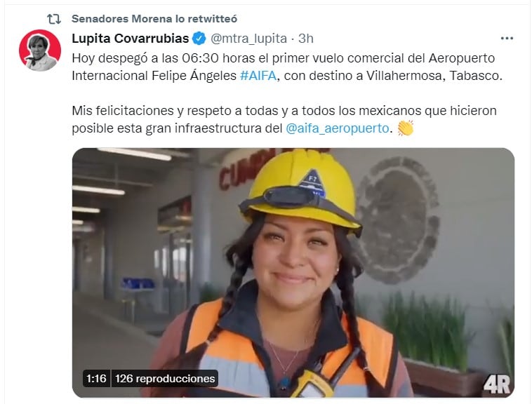Open the @mtra_lupita handle
This screenshot has width=532, height=404.
click(248, 39)
